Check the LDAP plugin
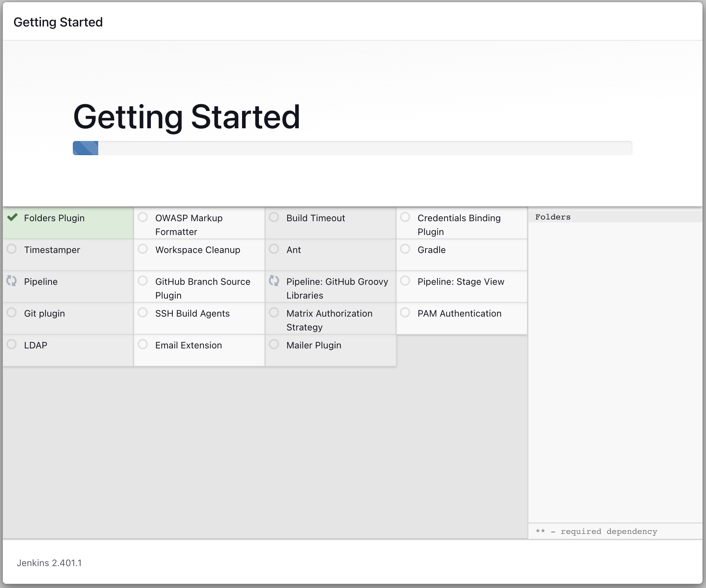Image resolution: width=706 pixels, height=588 pixels. click(x=11, y=345)
